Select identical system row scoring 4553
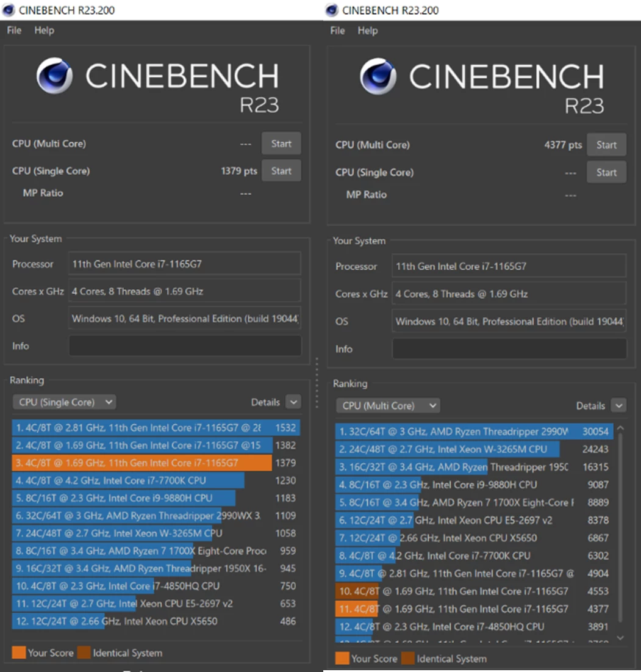 pos(474,591)
